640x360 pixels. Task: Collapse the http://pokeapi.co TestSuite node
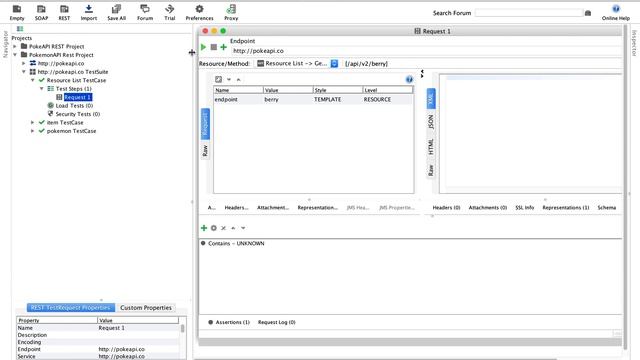click(x=24, y=72)
